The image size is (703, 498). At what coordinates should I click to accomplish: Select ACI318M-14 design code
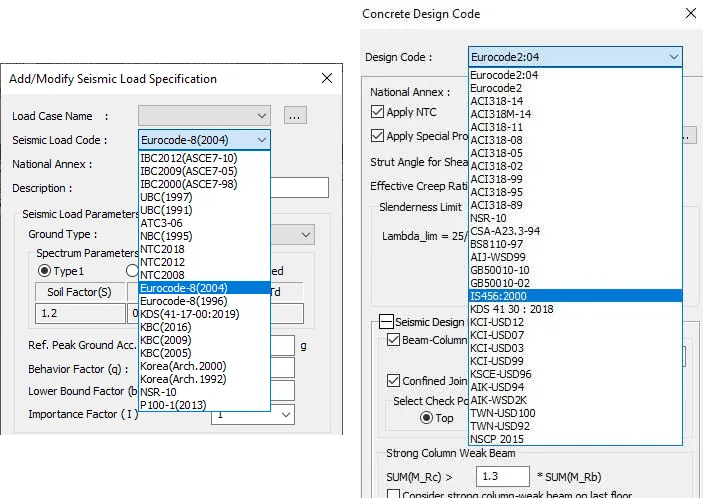click(x=575, y=114)
